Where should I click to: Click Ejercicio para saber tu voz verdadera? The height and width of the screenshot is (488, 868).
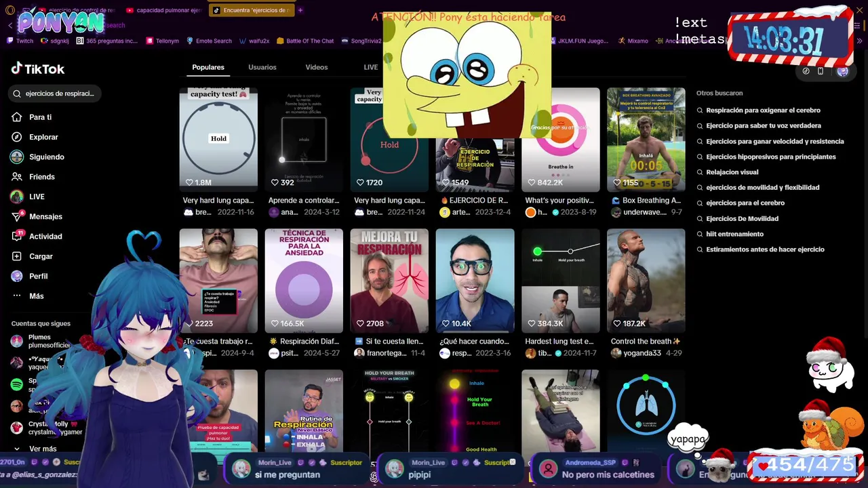point(764,125)
